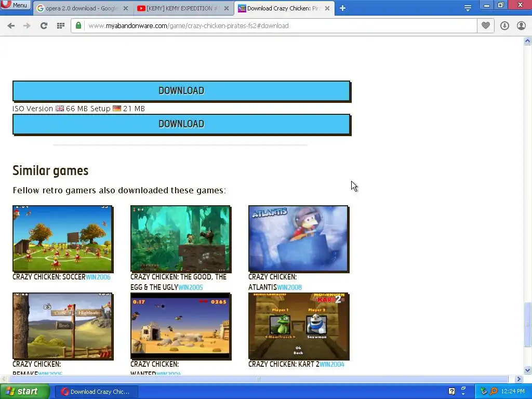The image size is (532, 399).
Task: Click the GOOD, THE EGG & THE UGLY link
Action: pos(179,282)
